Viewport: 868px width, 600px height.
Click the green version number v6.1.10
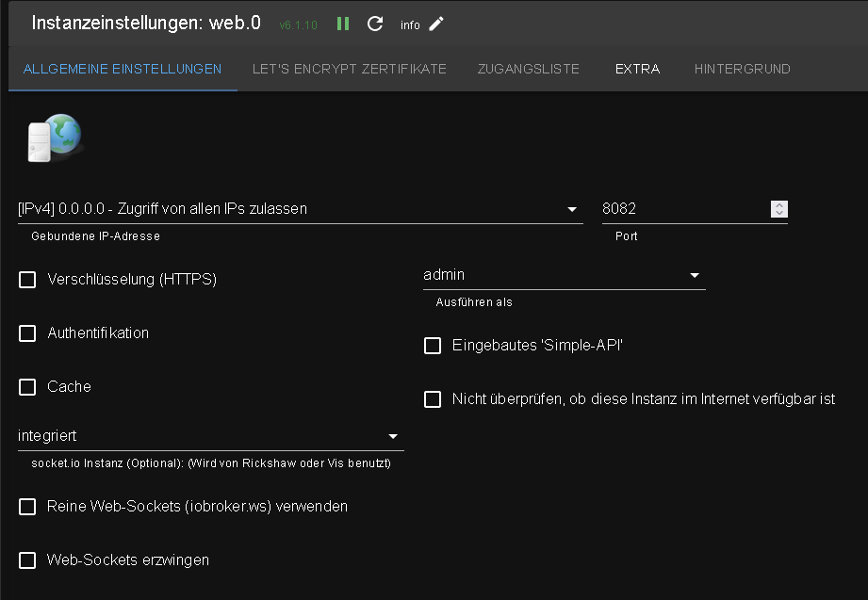coord(298,25)
